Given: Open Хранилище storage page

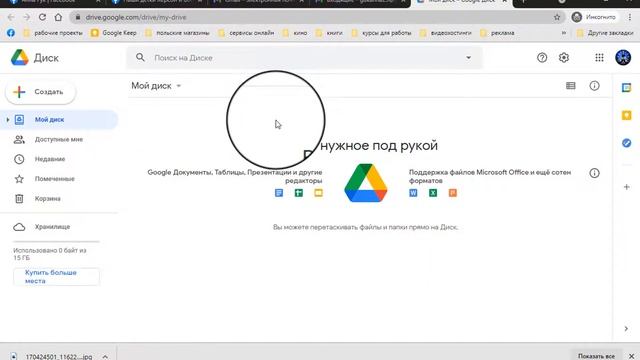Looking at the screenshot, I should coord(52,227).
